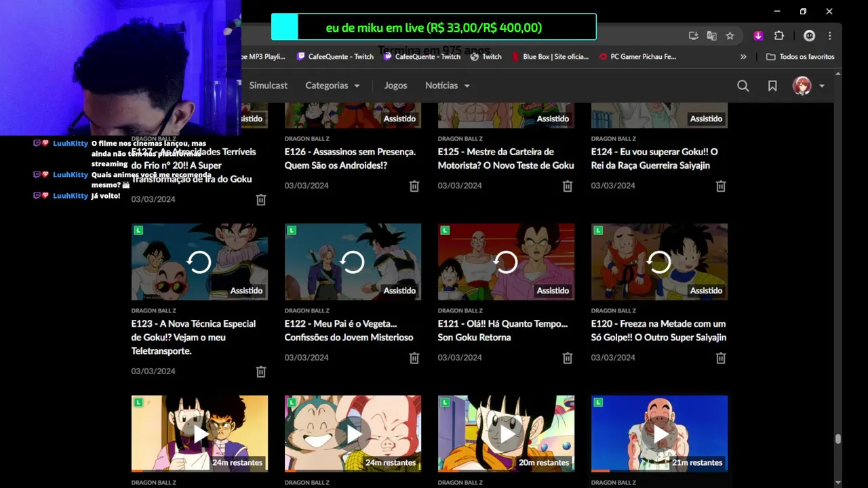Screen dimensions: 868x488
Task: Open the browser three-dot menu
Action: [829, 36]
